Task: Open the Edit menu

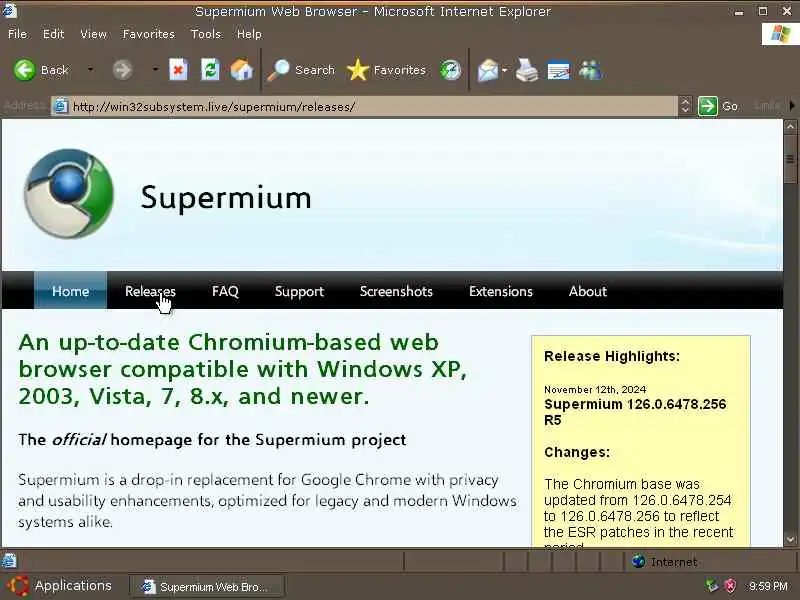Action: pos(54,34)
